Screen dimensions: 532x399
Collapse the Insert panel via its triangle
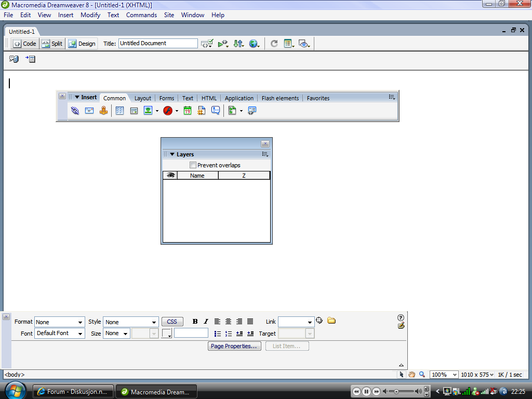77,97
